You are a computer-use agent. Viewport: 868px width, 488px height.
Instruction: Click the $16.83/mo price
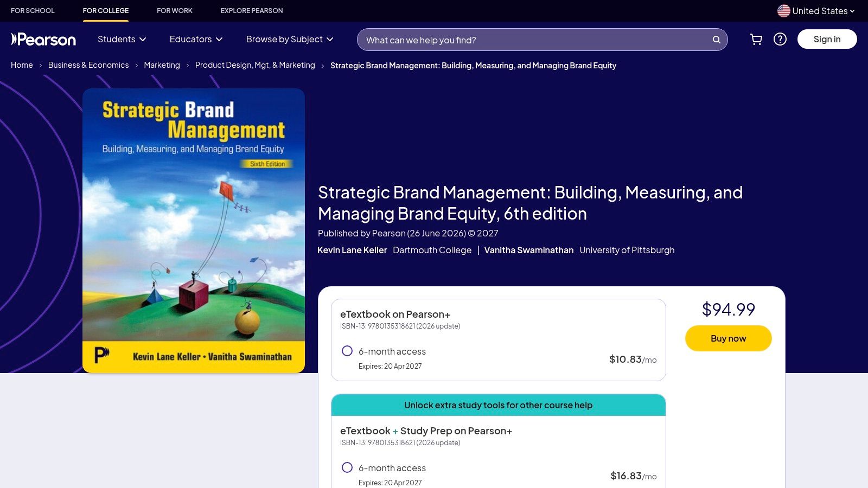coord(634,476)
